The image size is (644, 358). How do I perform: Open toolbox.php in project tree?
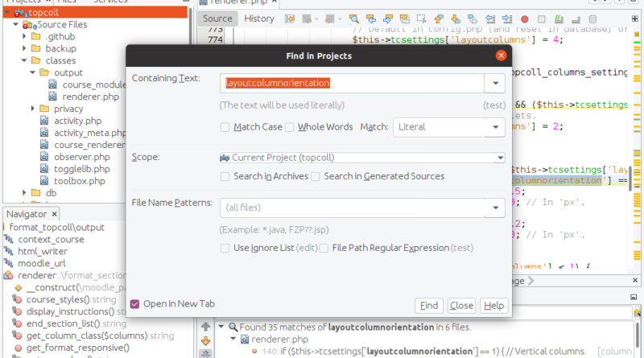point(79,181)
